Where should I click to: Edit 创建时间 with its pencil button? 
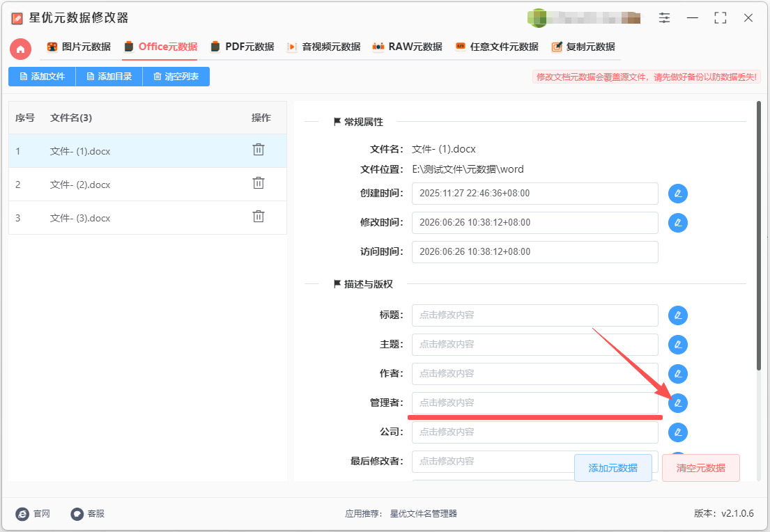coord(678,194)
